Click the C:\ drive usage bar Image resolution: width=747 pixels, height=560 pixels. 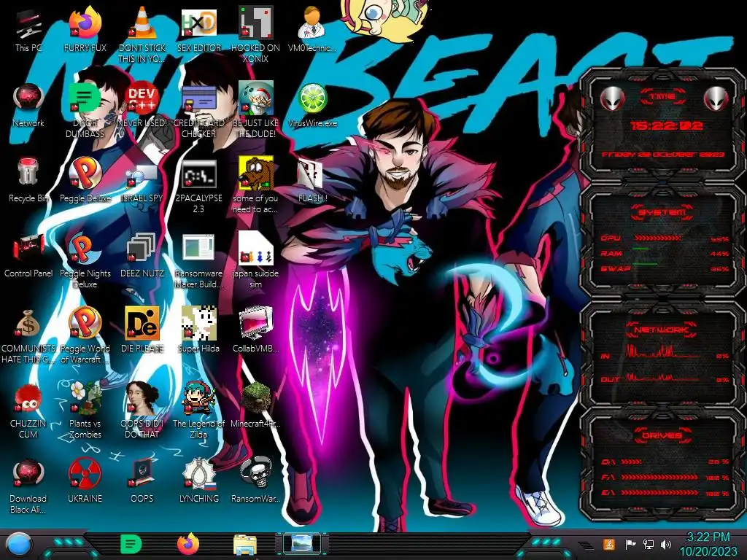click(631, 462)
